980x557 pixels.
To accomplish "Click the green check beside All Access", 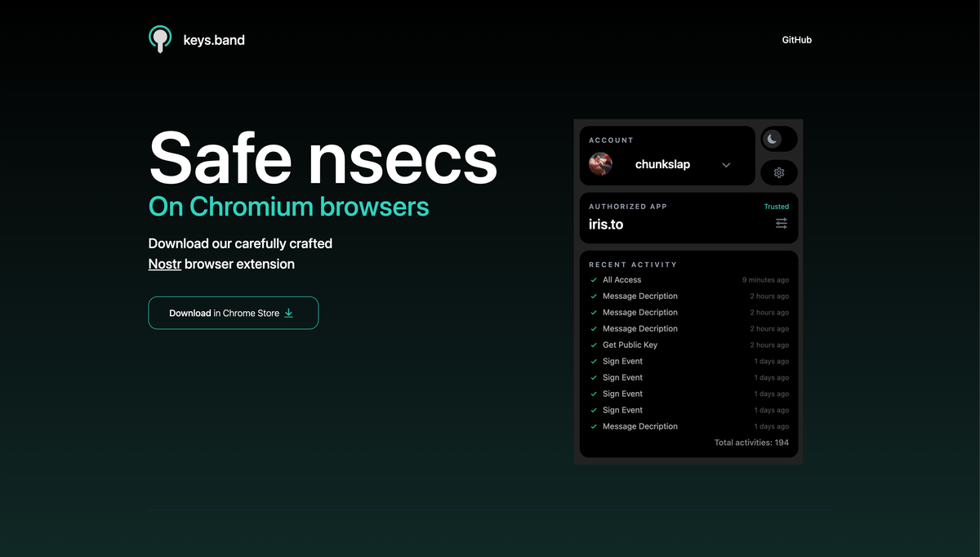I will (x=593, y=279).
